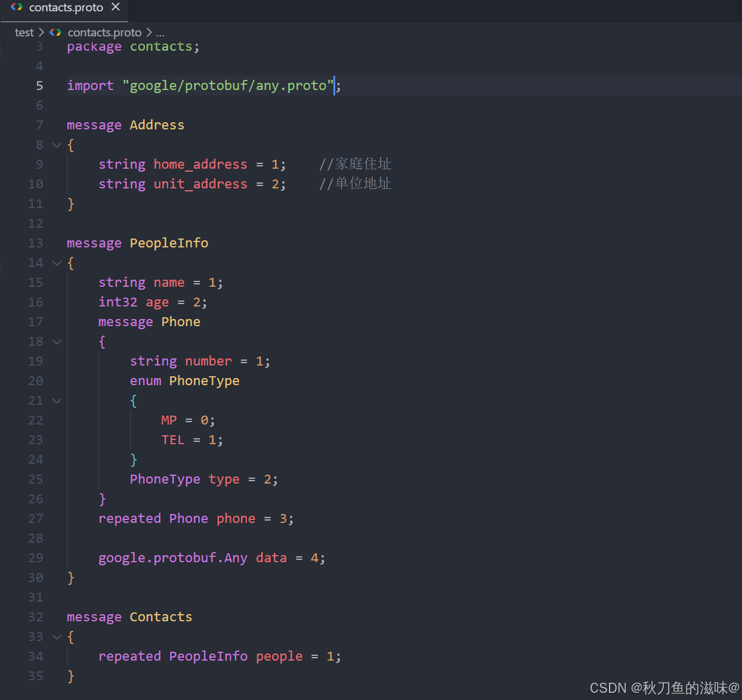
Task: Collapse PhoneType enum fold at line 21
Action: [57, 401]
